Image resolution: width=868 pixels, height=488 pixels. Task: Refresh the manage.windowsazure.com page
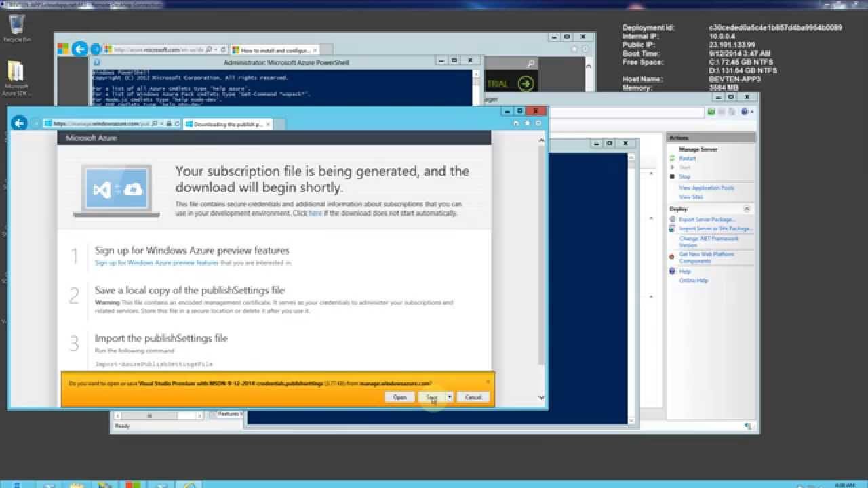[x=177, y=123]
